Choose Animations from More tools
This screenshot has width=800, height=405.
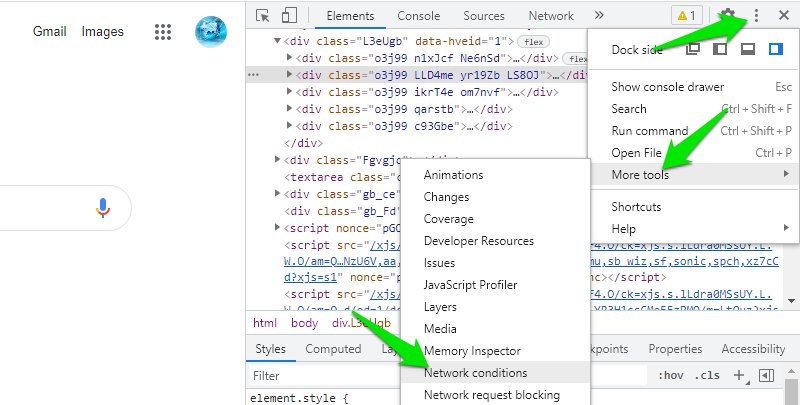coord(495,174)
